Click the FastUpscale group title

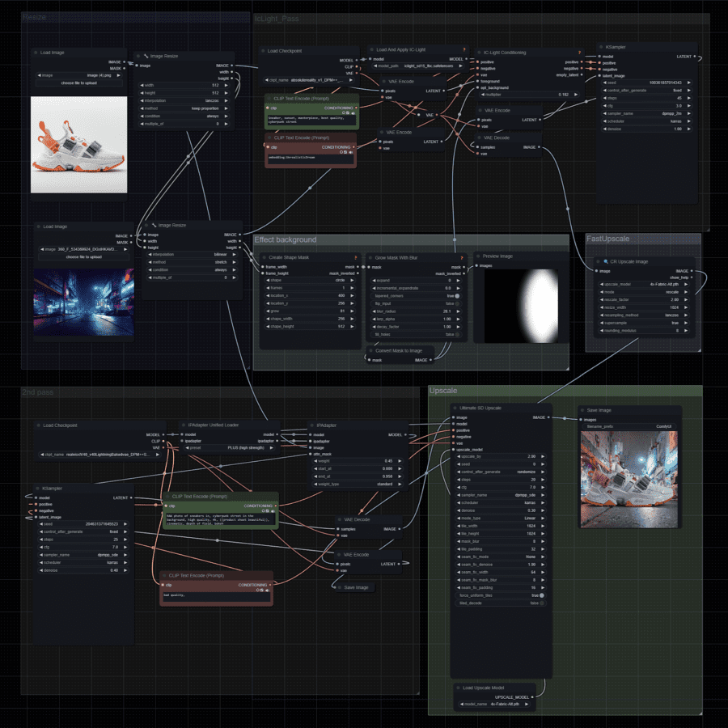click(x=608, y=239)
